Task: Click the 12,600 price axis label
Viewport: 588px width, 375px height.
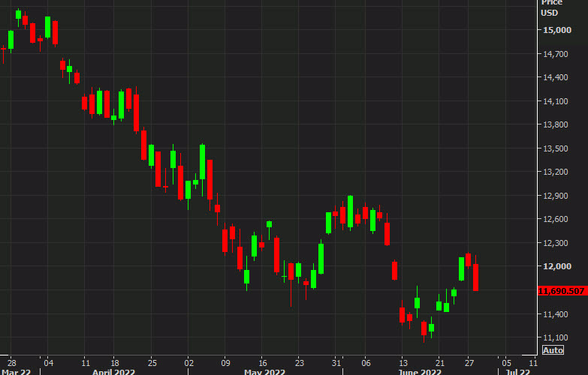Action: click(x=556, y=219)
